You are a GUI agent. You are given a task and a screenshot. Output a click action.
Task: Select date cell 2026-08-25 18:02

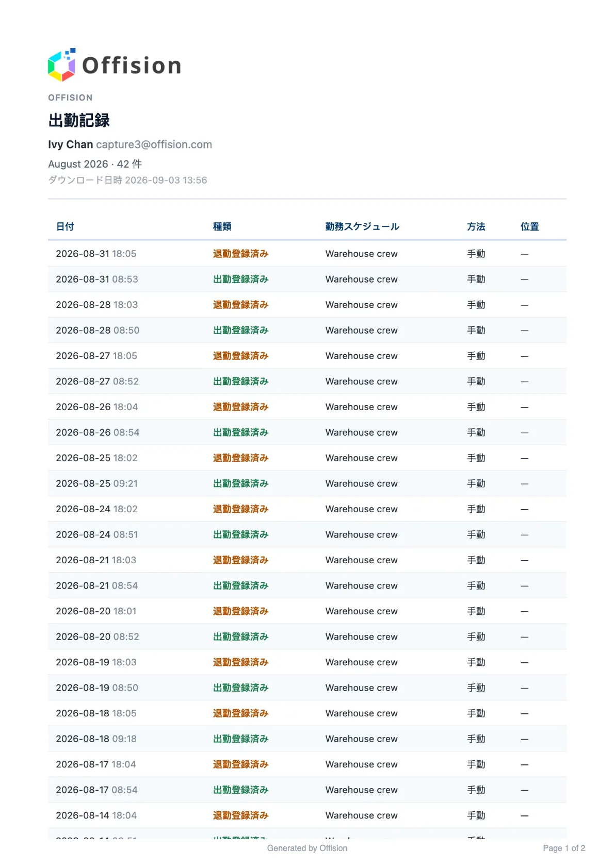[96, 458]
